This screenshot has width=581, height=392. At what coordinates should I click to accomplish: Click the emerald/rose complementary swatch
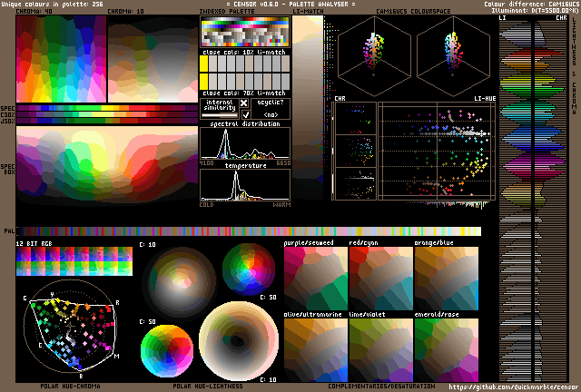[x=446, y=348]
